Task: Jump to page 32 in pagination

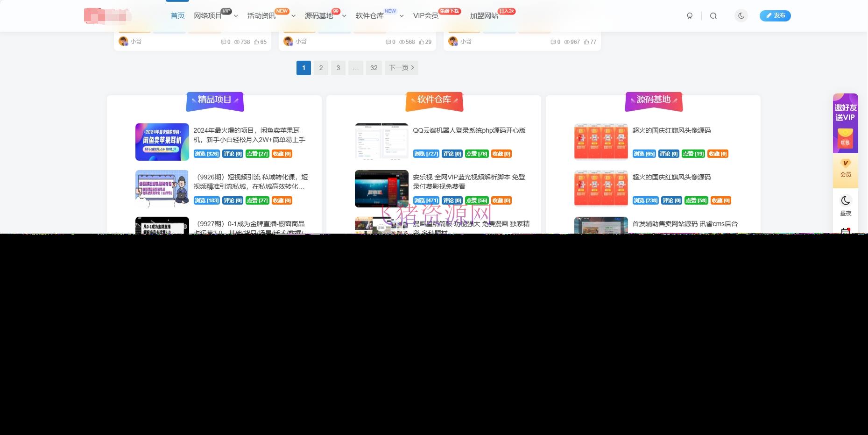Action: (374, 68)
